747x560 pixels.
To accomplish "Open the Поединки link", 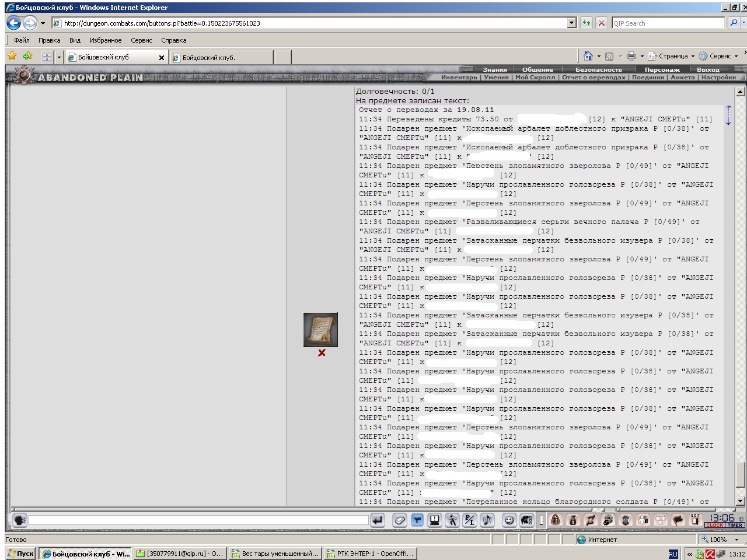I will tap(648, 77).
